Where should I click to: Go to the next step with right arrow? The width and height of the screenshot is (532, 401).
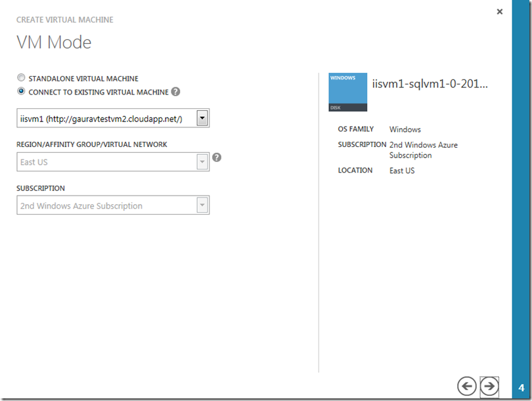pyautogui.click(x=489, y=386)
